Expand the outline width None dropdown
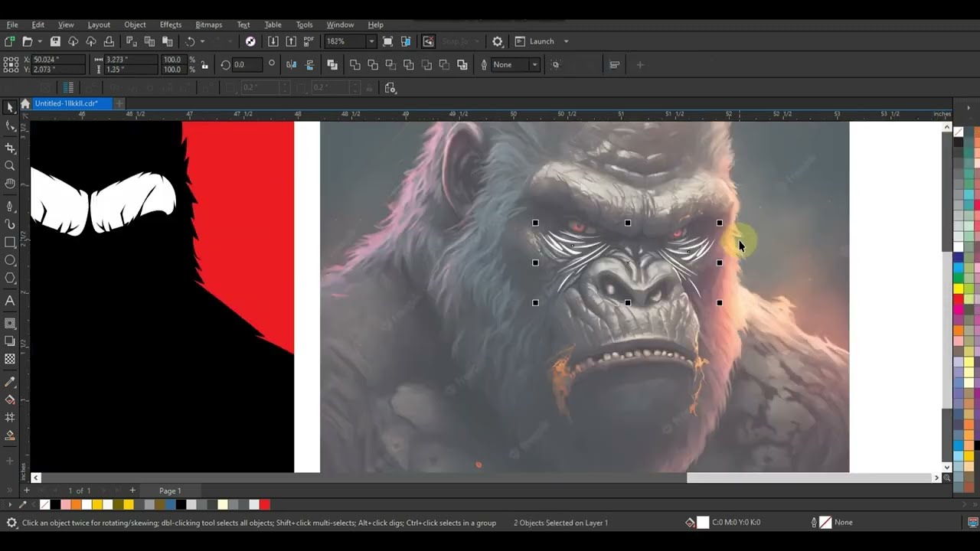The image size is (980, 551). [x=535, y=65]
